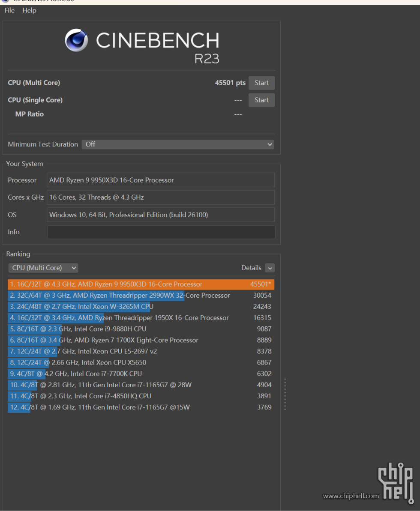Select the Core i9-9880H ranking row
This screenshot has width=420, height=511.
141,329
